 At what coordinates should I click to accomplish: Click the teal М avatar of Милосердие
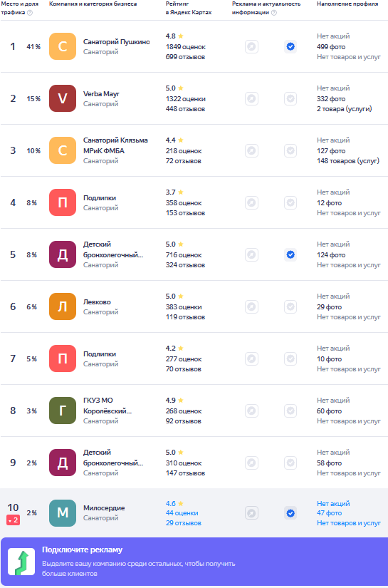(63, 513)
